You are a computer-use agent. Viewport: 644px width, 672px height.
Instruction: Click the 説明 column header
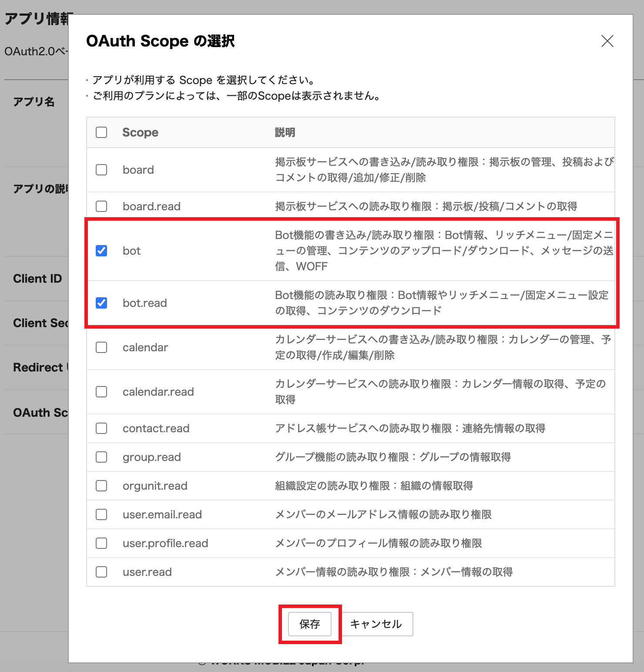click(x=285, y=132)
